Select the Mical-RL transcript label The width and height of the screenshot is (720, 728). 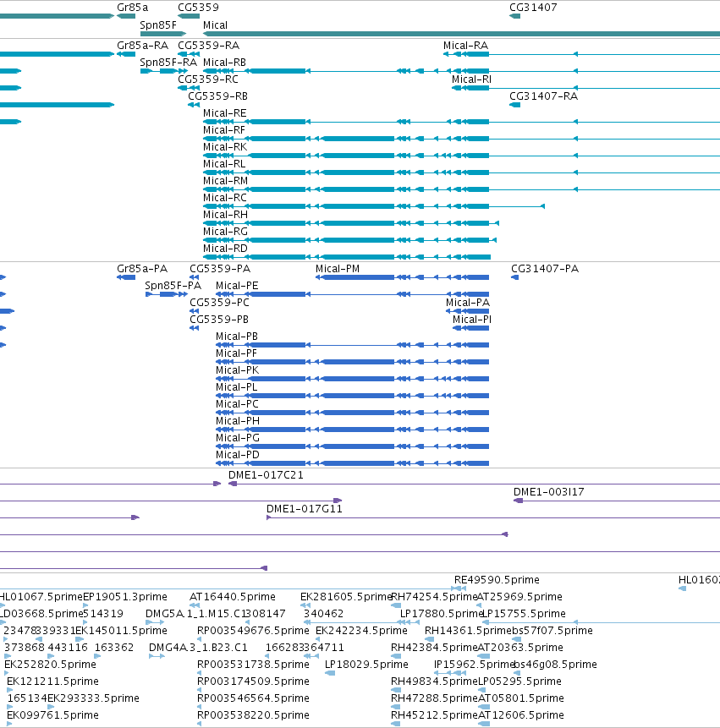(224, 164)
